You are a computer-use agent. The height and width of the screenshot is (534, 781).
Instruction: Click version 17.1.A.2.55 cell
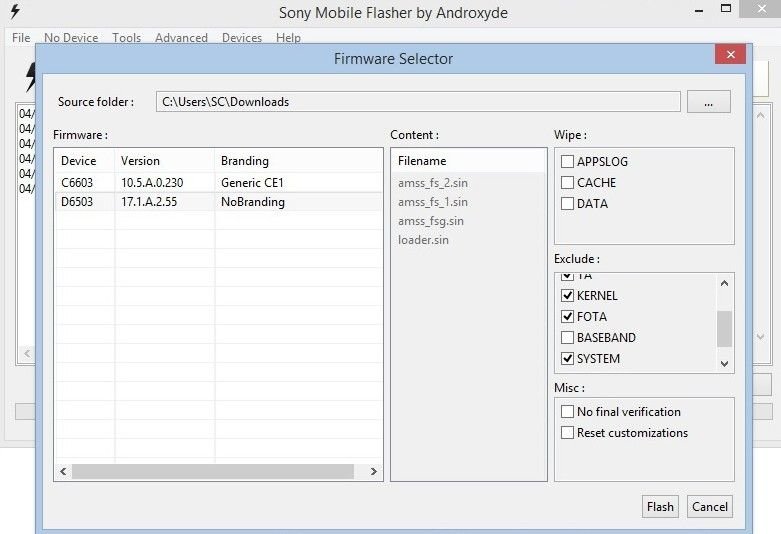pos(149,202)
